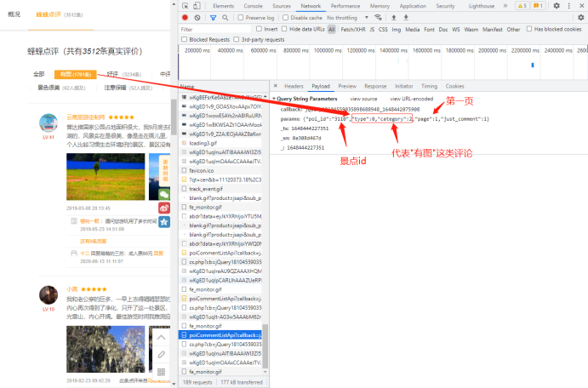This screenshot has width=588, height=388.
Task: Open DevTools three-dot customize menu
Action: point(569,6)
